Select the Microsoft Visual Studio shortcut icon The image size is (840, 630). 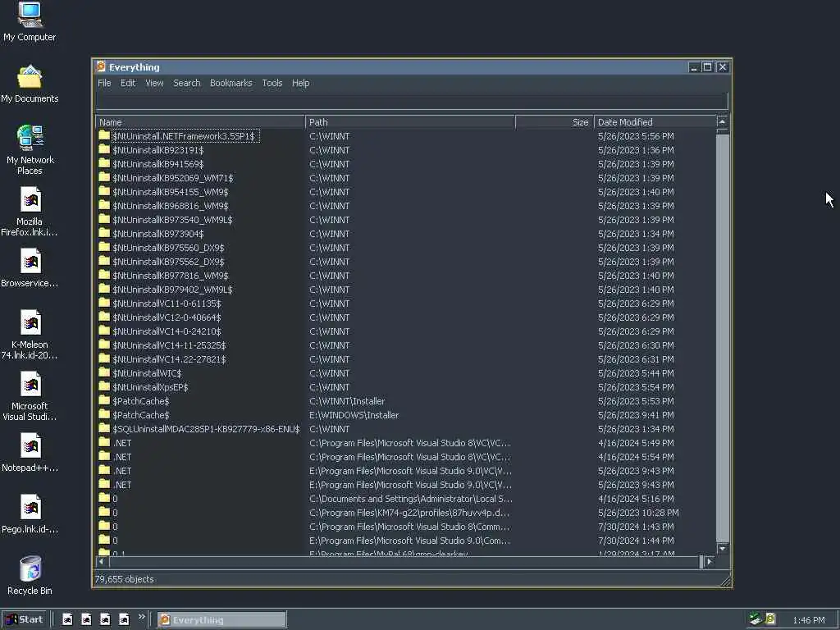coord(30,385)
